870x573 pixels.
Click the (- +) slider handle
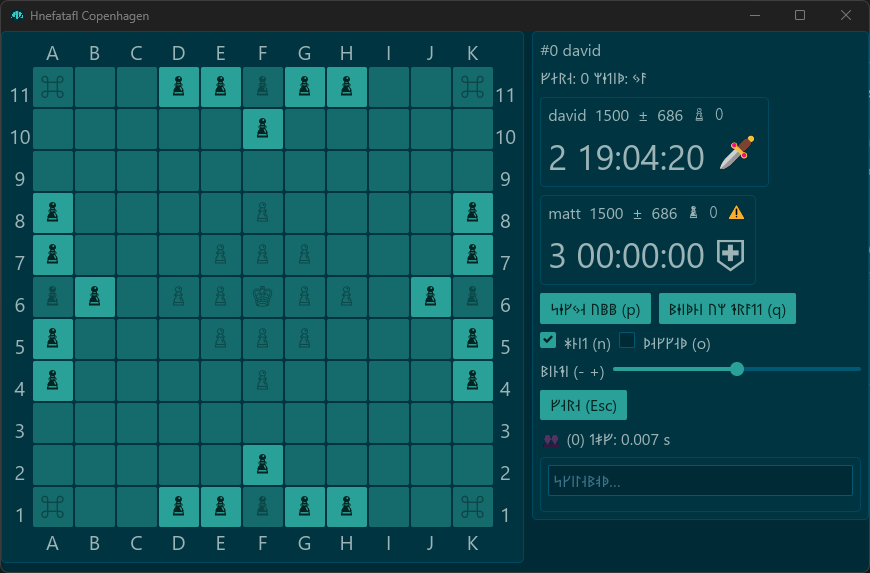737,369
